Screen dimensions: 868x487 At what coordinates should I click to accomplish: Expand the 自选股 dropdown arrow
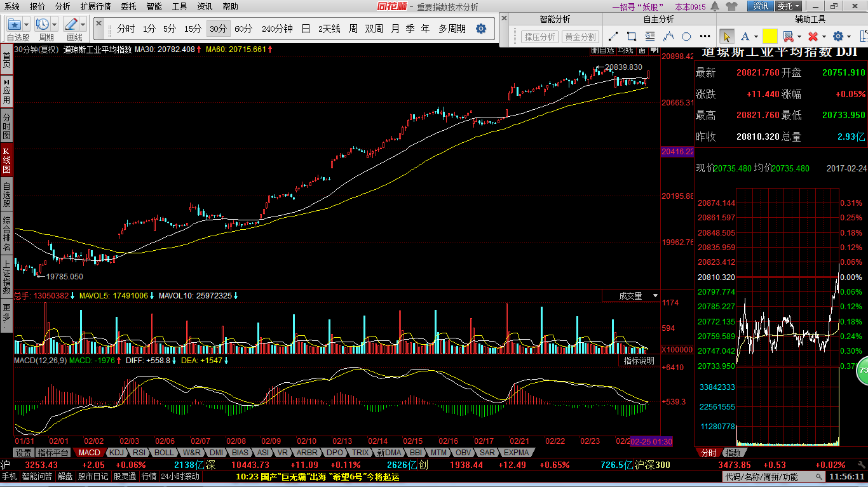[x=27, y=24]
